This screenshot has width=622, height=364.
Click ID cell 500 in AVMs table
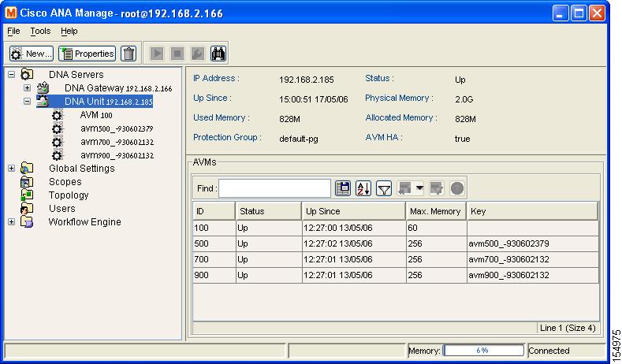tap(214, 243)
